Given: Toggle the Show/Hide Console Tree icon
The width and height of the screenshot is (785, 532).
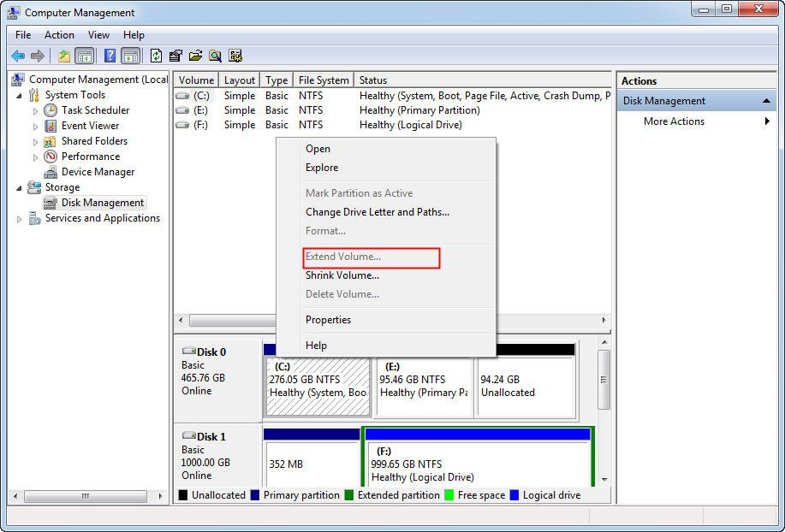Looking at the screenshot, I should (x=84, y=56).
